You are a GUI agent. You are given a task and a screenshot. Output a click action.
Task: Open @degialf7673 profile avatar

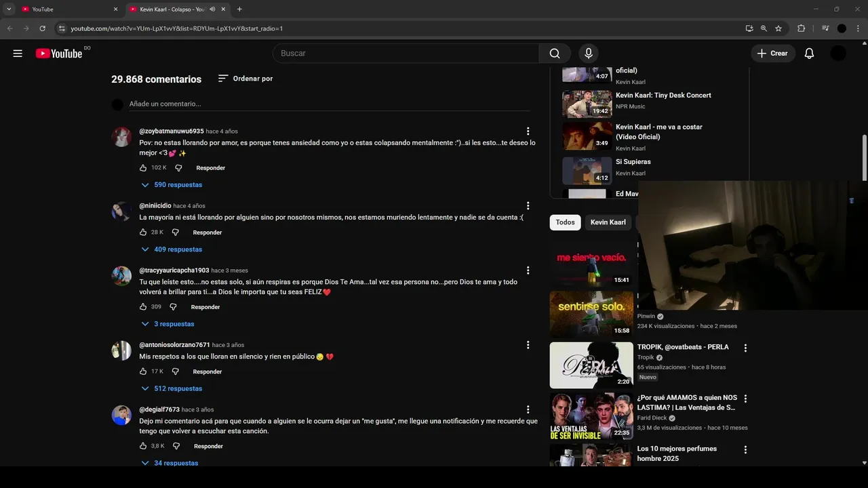[121, 415]
